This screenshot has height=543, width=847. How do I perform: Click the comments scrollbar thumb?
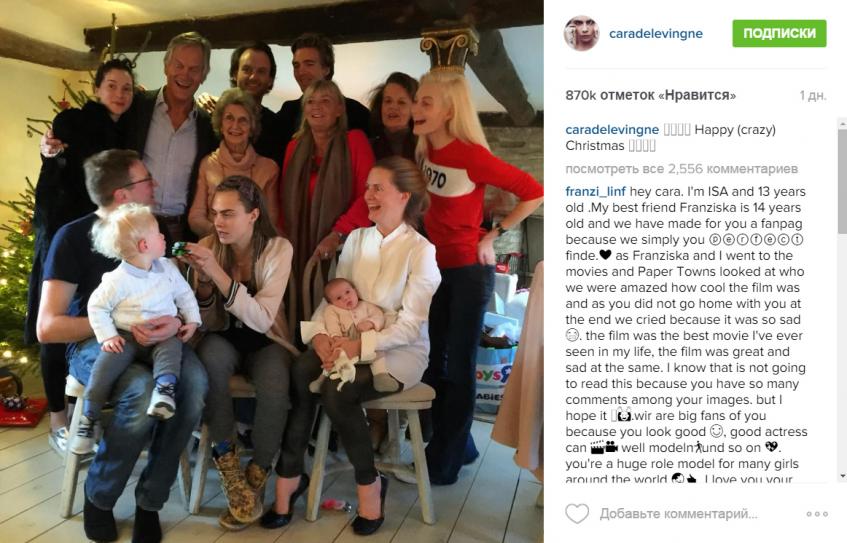(x=842, y=182)
